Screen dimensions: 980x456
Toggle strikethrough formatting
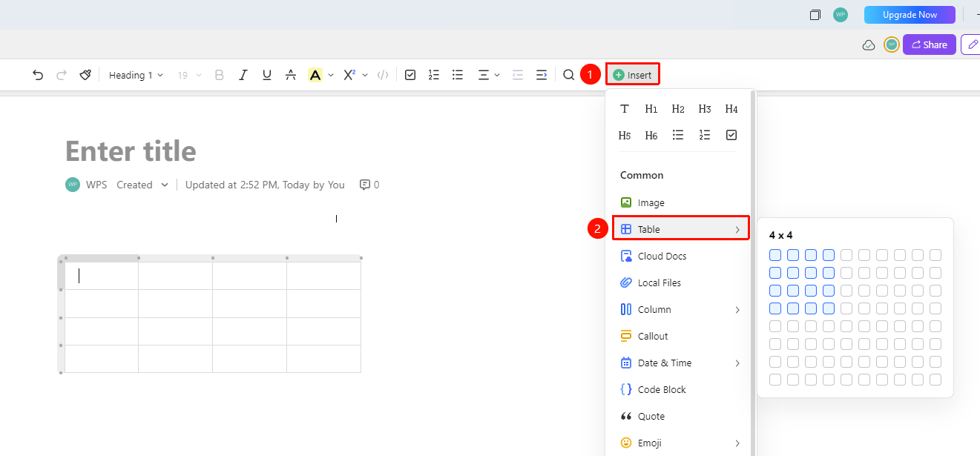291,75
